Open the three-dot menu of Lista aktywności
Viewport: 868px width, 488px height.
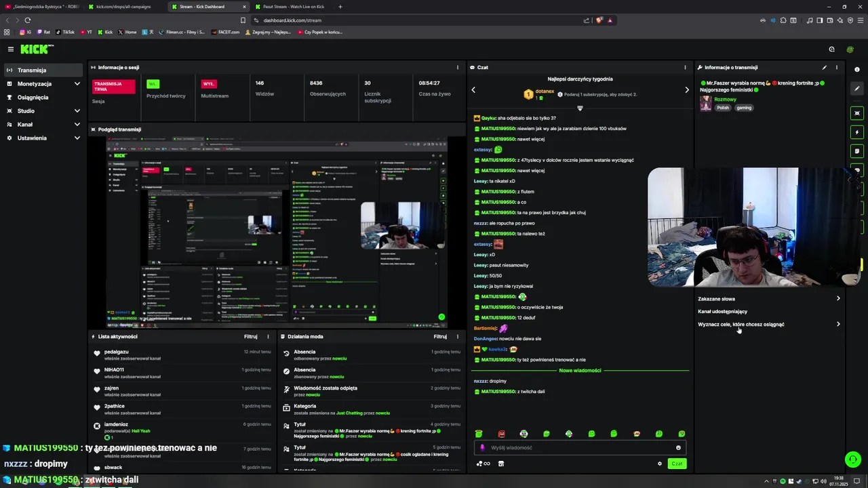click(268, 336)
